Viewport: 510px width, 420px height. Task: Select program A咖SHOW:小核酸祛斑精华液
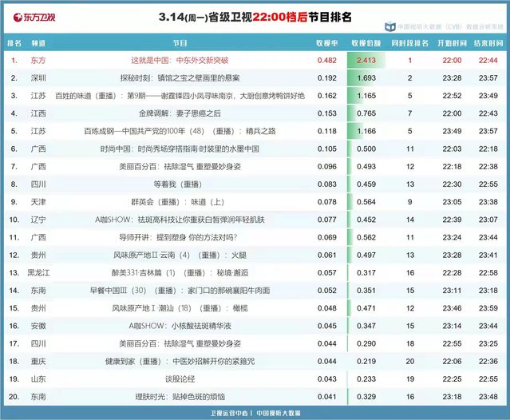[x=180, y=326]
